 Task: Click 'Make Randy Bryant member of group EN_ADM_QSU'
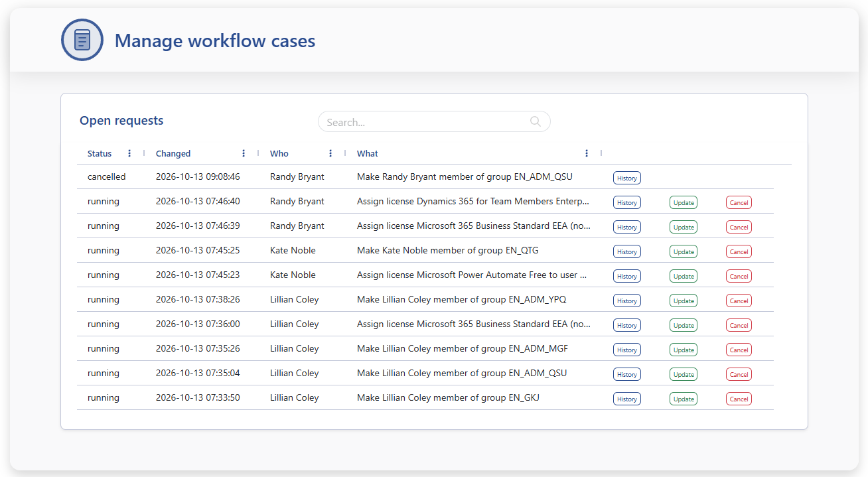click(x=465, y=176)
